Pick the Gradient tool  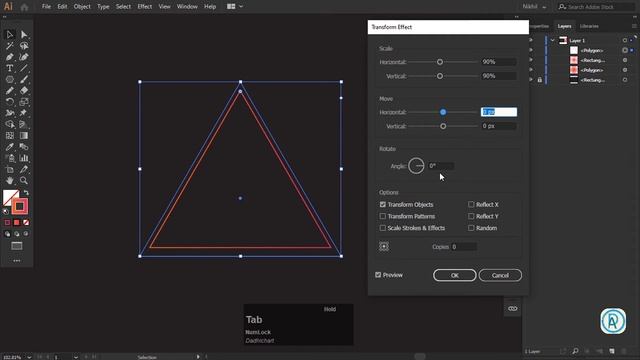point(24,136)
